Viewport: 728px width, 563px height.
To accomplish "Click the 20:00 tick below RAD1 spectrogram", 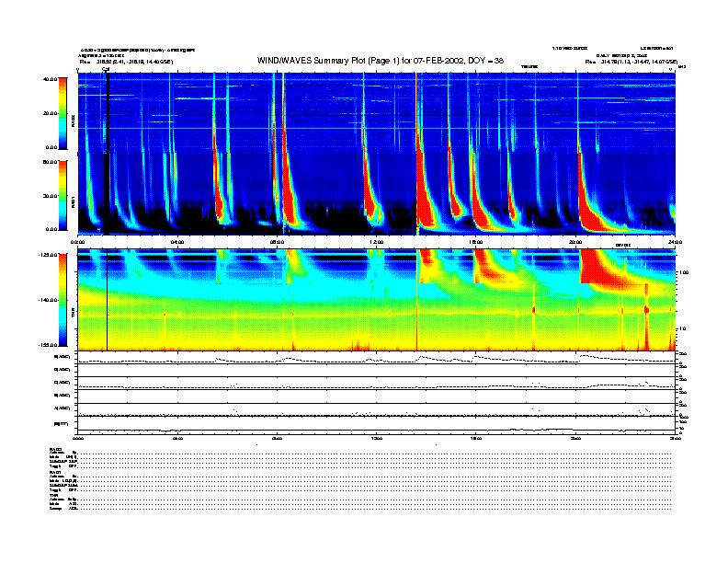I will pyautogui.click(x=575, y=242).
